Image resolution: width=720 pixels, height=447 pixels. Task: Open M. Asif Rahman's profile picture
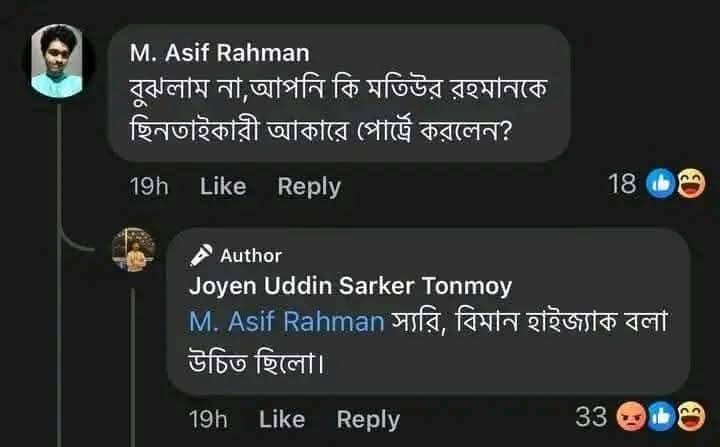click(58, 60)
